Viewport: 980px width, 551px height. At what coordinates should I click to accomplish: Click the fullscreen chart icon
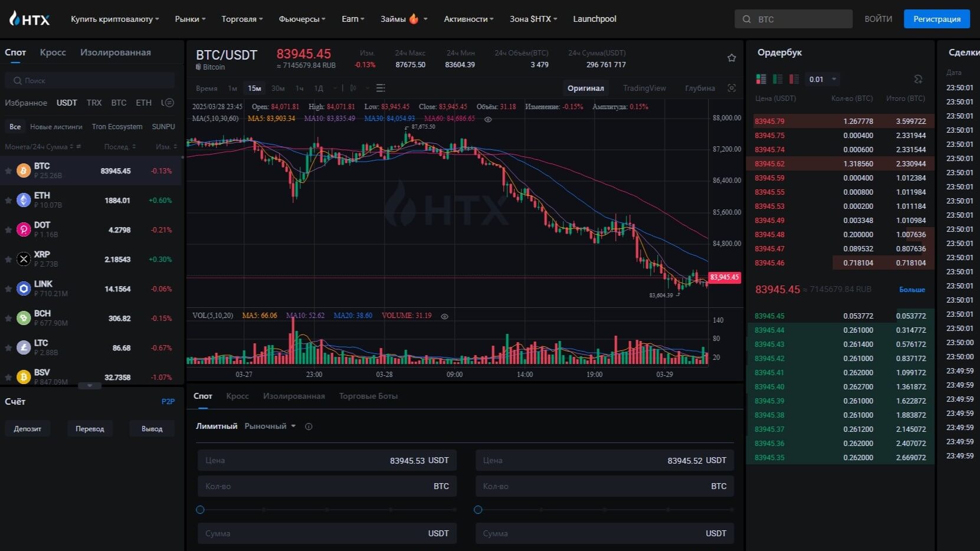point(732,88)
